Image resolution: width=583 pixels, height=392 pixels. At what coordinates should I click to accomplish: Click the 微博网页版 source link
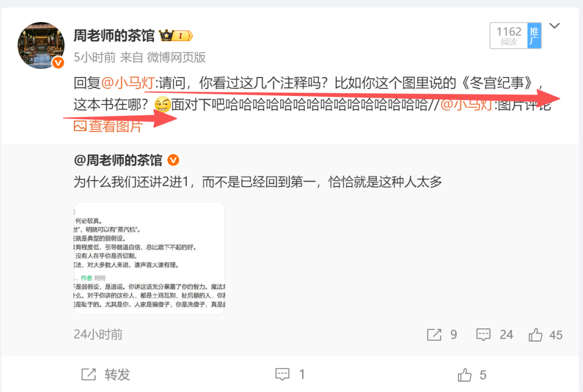176,57
